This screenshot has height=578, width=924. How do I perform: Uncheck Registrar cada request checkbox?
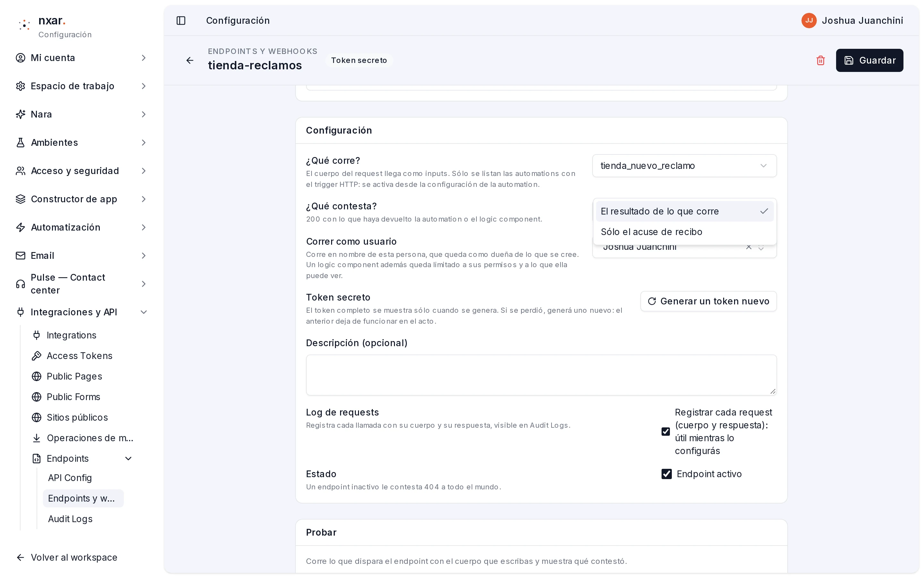(665, 432)
